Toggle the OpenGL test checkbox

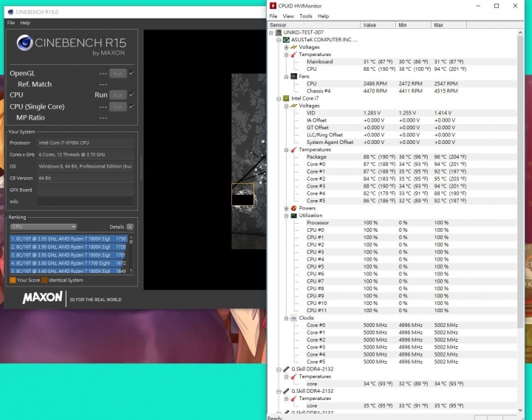[132, 73]
